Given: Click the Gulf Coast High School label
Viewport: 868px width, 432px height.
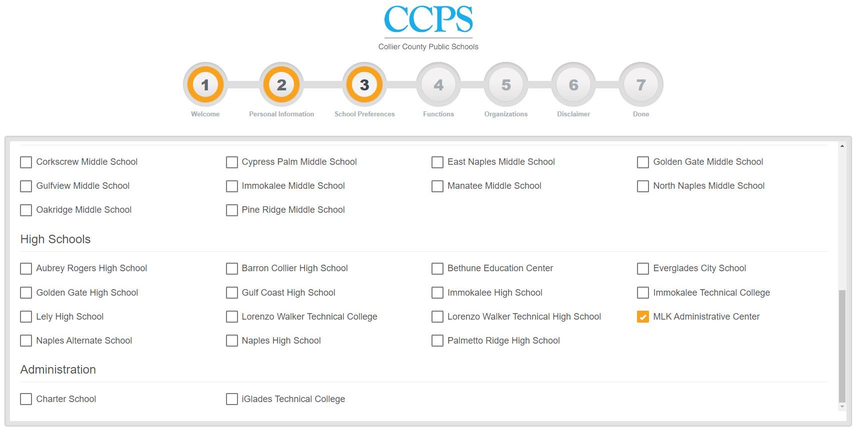Looking at the screenshot, I should tap(288, 293).
